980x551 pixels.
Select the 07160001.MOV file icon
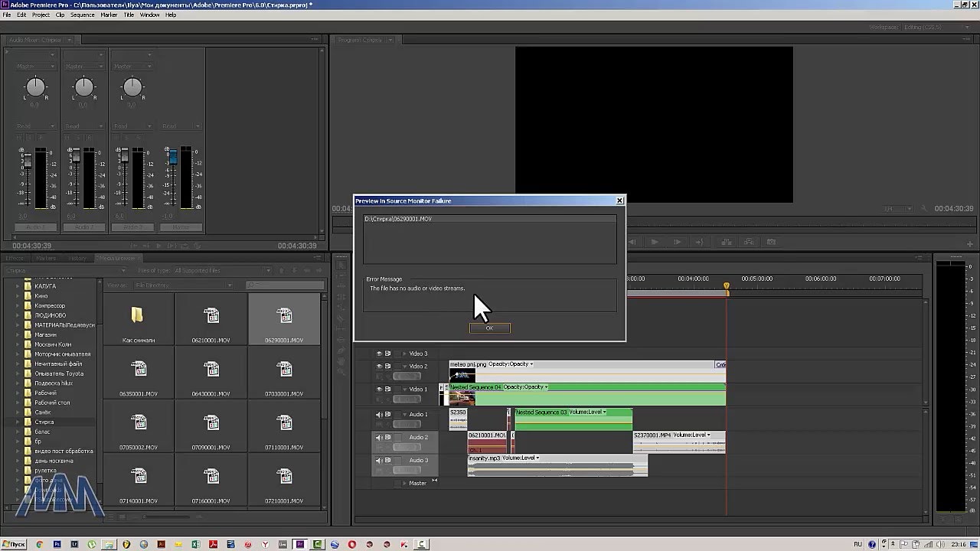[211, 477]
